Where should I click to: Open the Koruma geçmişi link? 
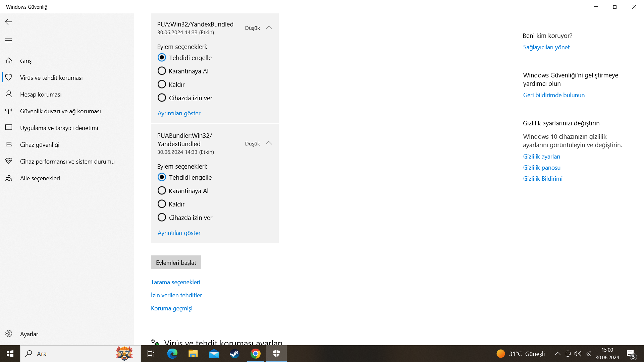171,308
